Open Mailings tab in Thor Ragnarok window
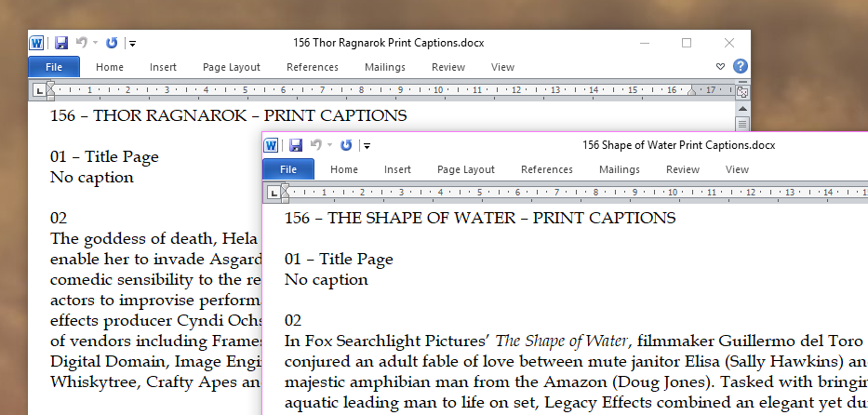 (385, 67)
